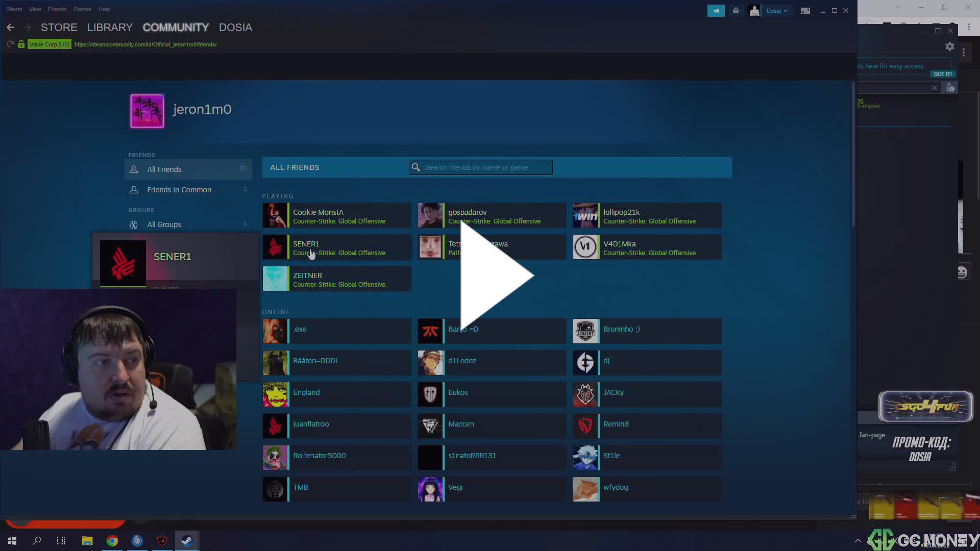The image size is (980, 551).
Task: Select Friends In Common in the sidebar
Action: [x=179, y=189]
